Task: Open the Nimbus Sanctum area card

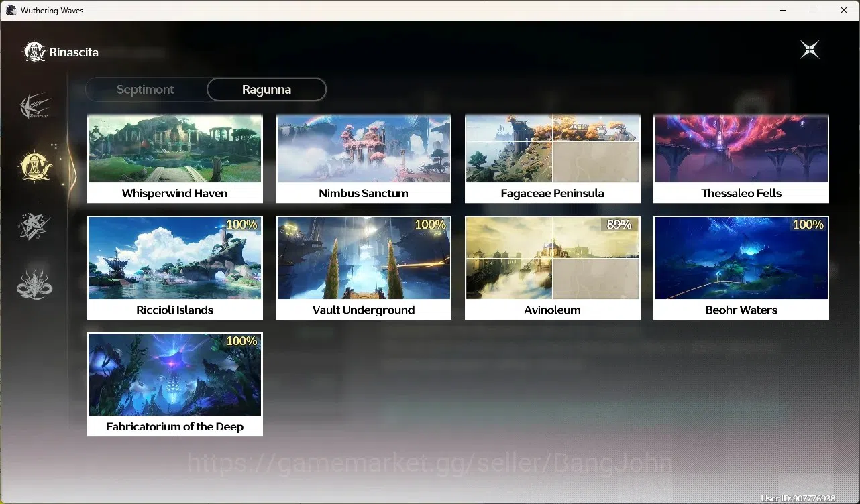Action: tap(364, 159)
